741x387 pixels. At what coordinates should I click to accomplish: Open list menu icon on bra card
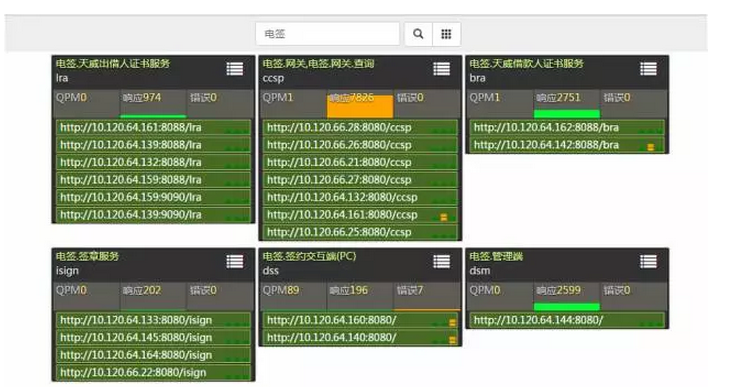coord(648,69)
